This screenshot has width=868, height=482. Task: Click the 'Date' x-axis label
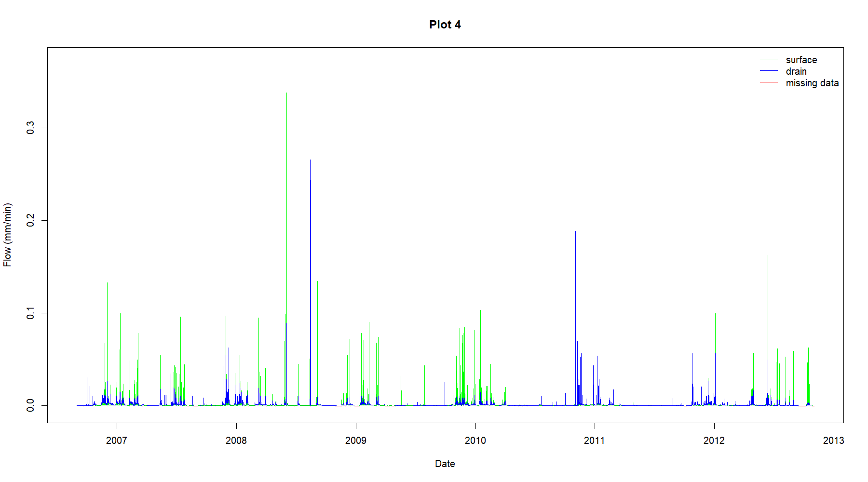click(445, 464)
